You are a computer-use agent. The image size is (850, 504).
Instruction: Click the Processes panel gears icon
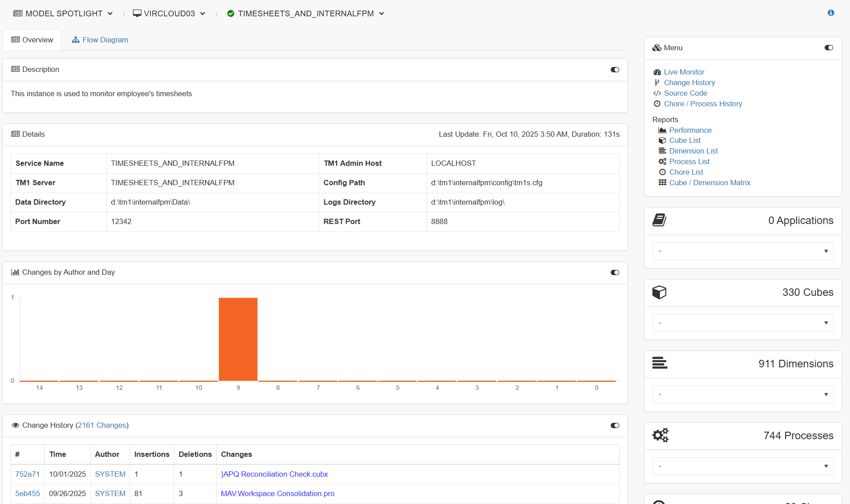click(660, 435)
